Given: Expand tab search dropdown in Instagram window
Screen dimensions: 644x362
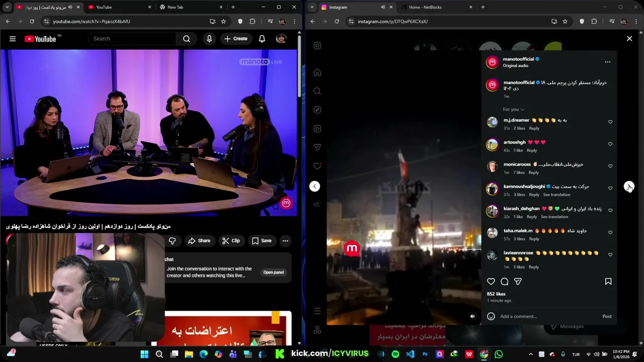Looking at the screenshot, I should click(x=312, y=7).
